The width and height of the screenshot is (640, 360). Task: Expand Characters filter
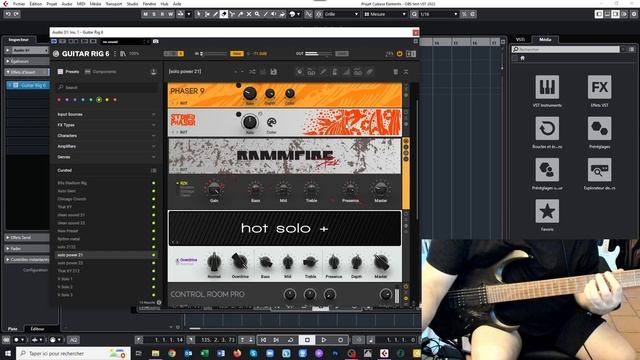coord(106,136)
